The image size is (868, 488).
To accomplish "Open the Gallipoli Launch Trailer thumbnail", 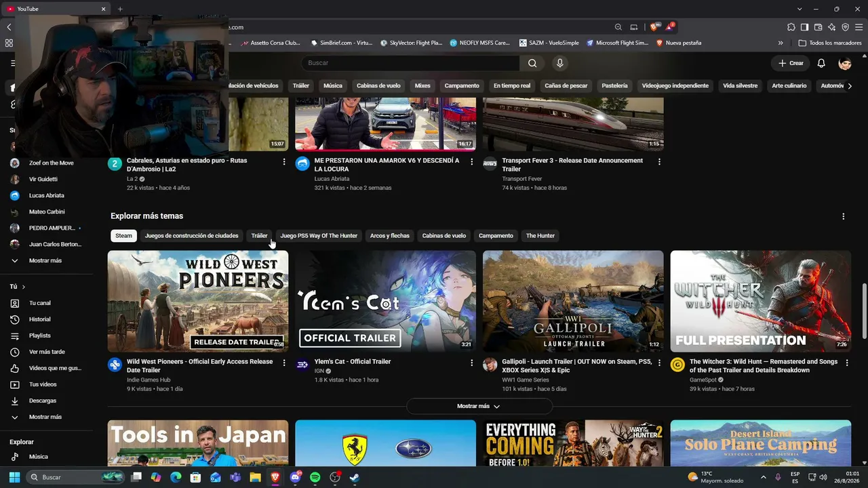I will pos(573,301).
